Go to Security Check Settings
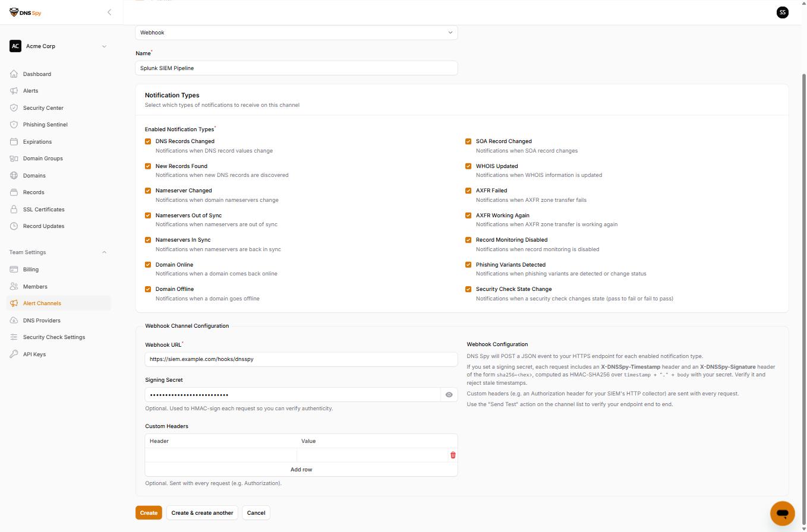This screenshot has height=532, width=807. pos(58,337)
